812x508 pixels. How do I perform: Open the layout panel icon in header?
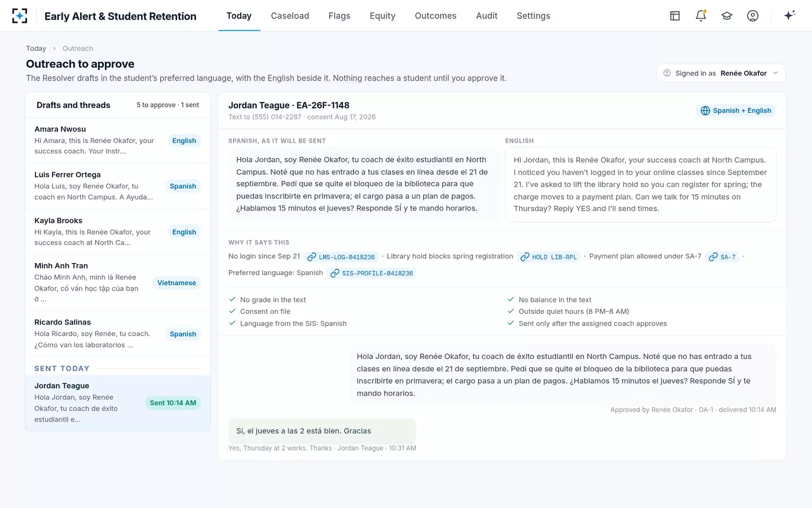pyautogui.click(x=675, y=16)
